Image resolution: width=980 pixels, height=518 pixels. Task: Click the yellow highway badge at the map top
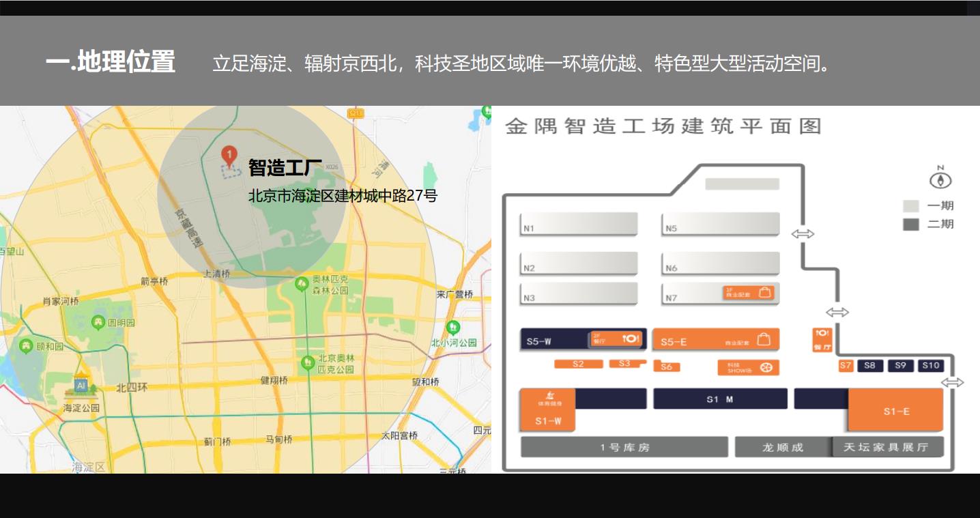[x=354, y=113]
